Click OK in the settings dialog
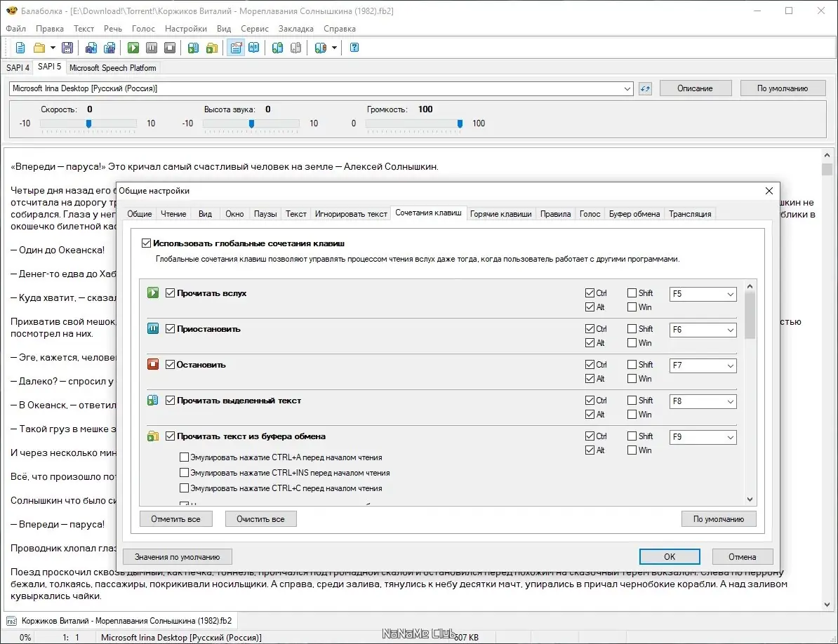This screenshot has width=838, height=644. 670,556
